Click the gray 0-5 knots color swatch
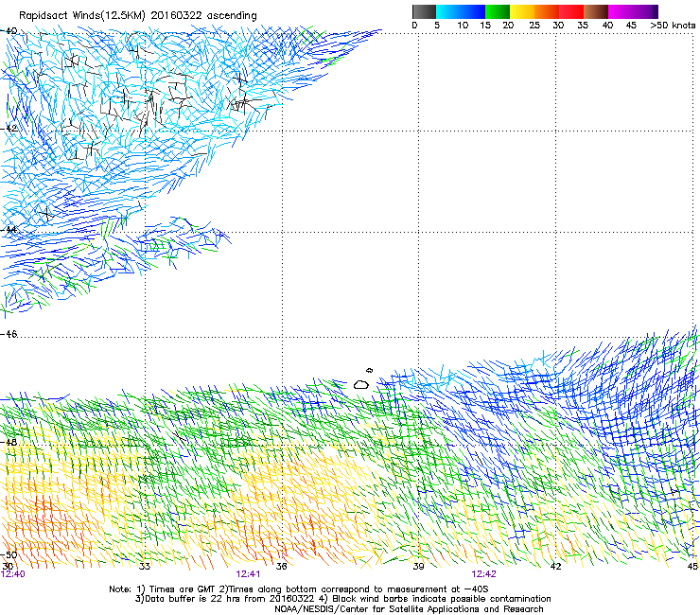Image resolution: width=700 pixels, height=615 pixels. [x=424, y=11]
